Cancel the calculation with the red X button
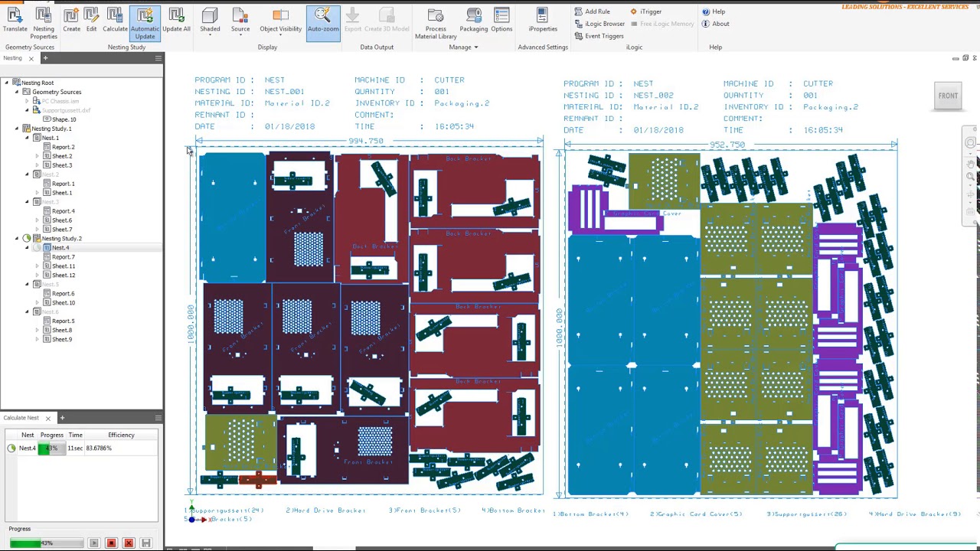Viewport: 980px width, 551px height. (x=129, y=543)
